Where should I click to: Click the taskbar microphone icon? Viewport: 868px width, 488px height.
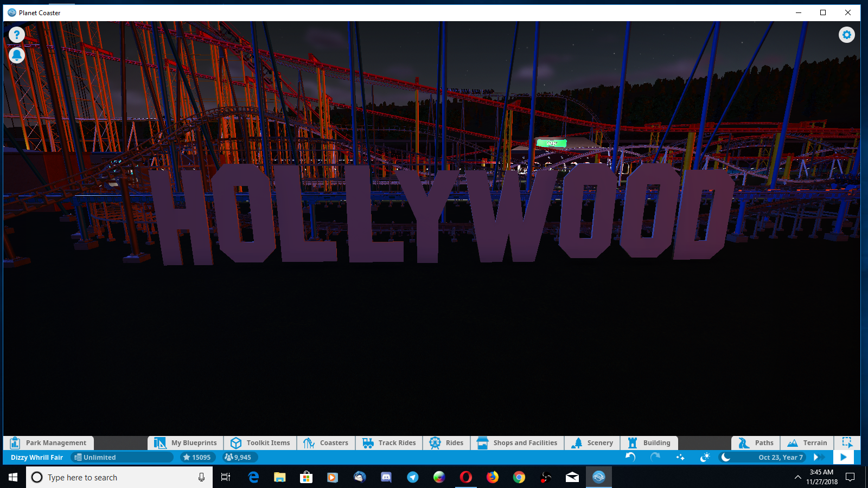pos(201,477)
